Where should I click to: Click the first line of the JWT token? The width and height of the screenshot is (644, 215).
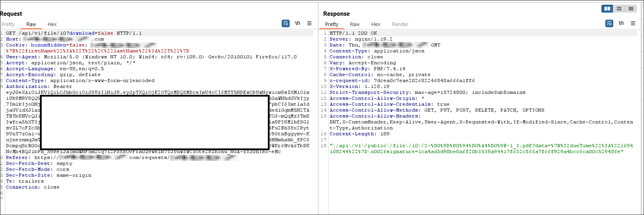pos(157,92)
